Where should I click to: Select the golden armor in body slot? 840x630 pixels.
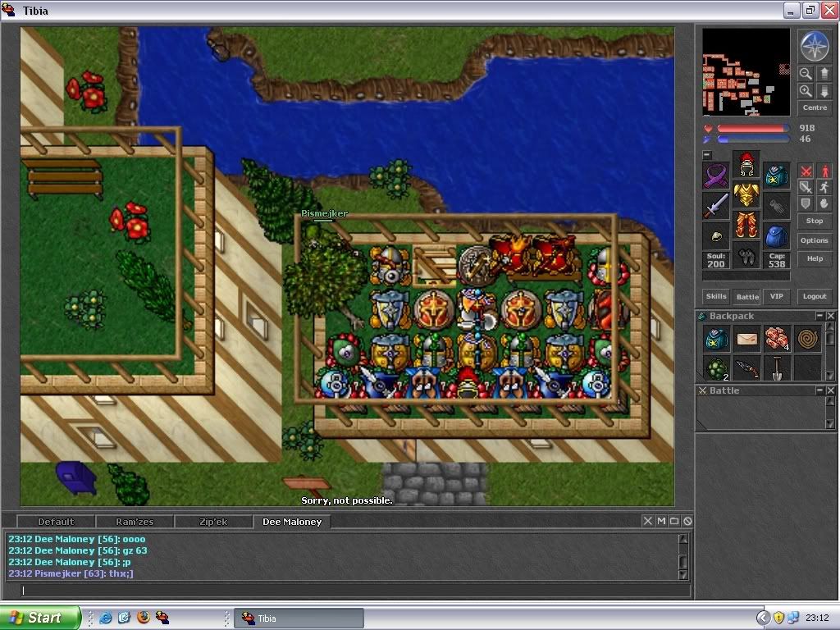746,194
